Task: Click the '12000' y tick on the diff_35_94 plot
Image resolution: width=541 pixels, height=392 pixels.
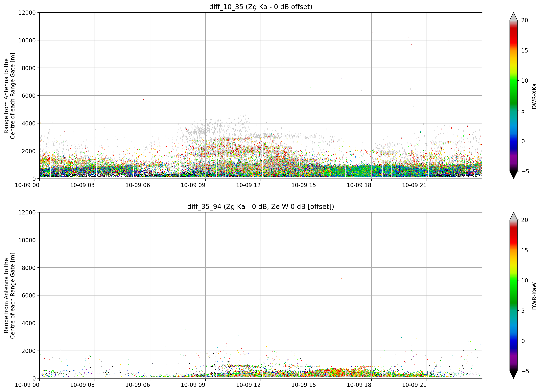Action: (27, 212)
